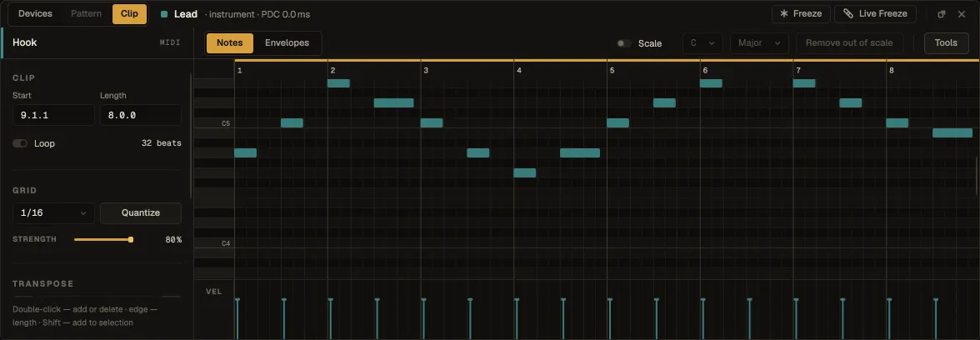This screenshot has height=340, width=980.
Task: Click the Quantize button
Action: coord(141,212)
